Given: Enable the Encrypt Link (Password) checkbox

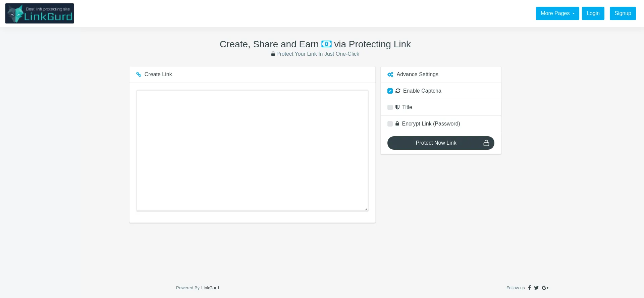Looking at the screenshot, I should tap(390, 124).
